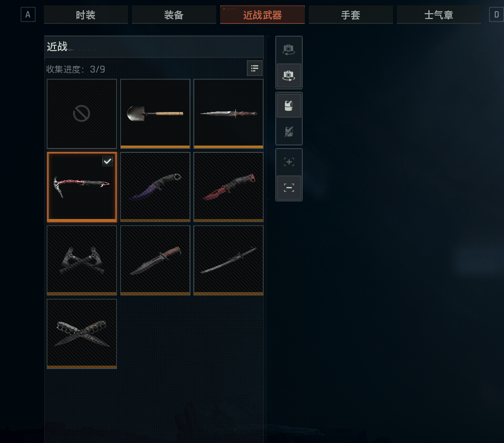Switch to the 手套 tab
504x443 pixels.
[x=351, y=15]
